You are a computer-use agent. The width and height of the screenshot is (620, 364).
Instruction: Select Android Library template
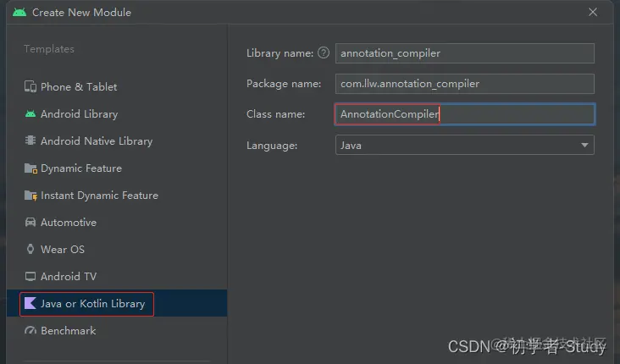117,113
